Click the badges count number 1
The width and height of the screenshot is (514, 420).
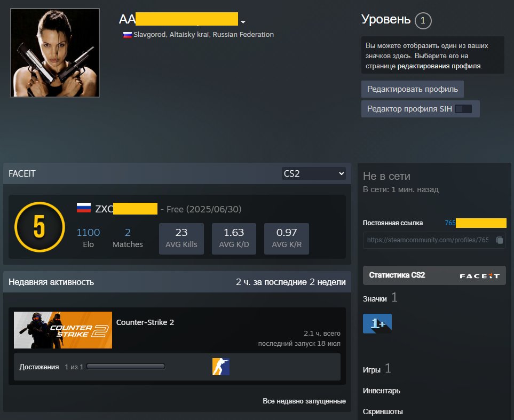pos(394,297)
